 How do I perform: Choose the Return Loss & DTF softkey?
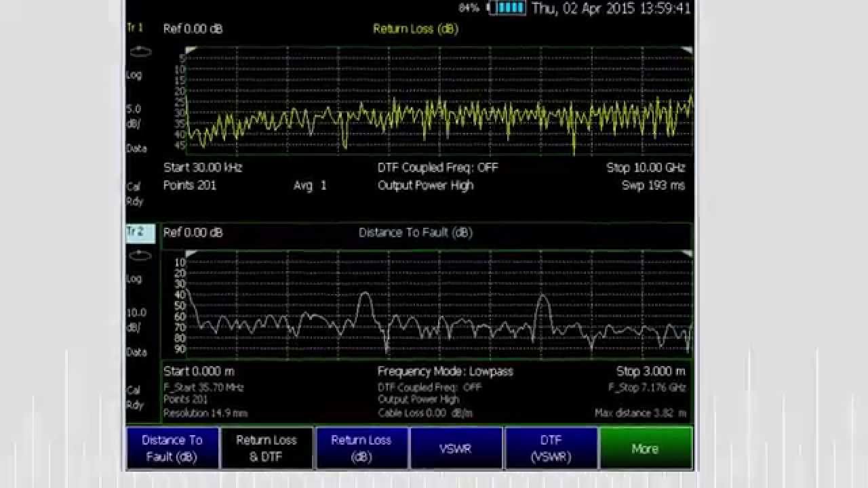pyautogui.click(x=267, y=448)
